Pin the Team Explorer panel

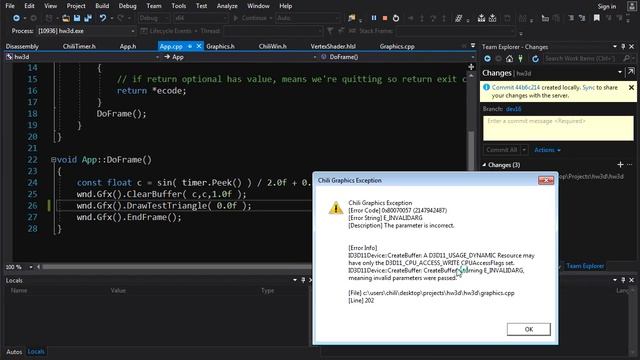point(623,47)
